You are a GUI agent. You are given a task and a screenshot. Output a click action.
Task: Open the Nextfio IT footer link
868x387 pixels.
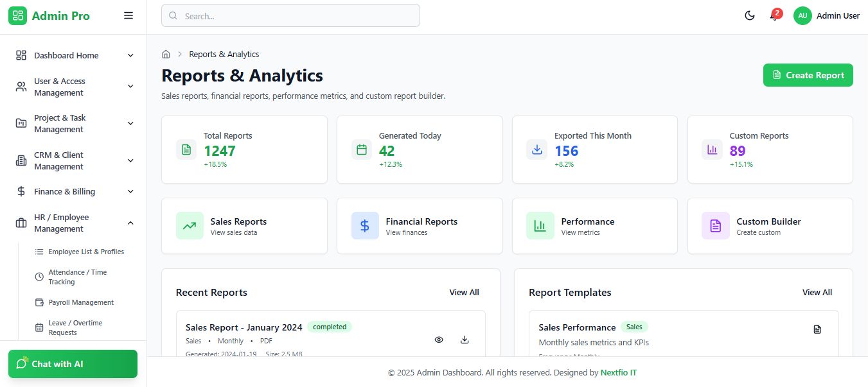point(618,373)
